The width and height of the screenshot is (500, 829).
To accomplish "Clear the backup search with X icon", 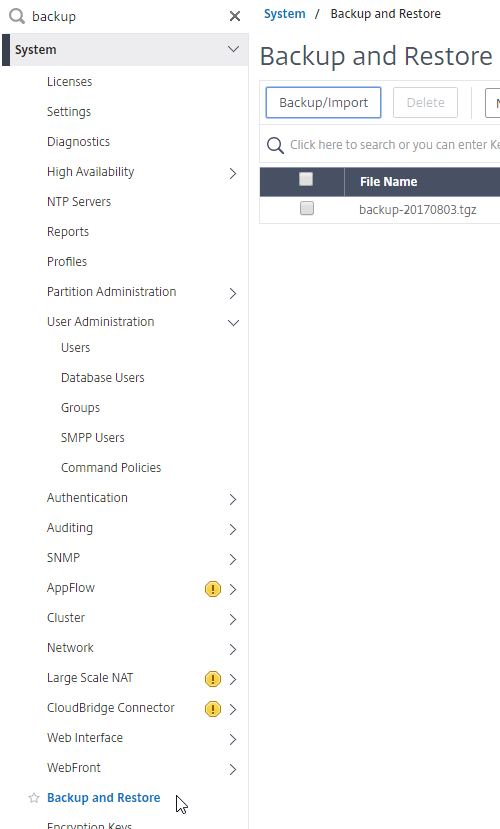I will [235, 16].
